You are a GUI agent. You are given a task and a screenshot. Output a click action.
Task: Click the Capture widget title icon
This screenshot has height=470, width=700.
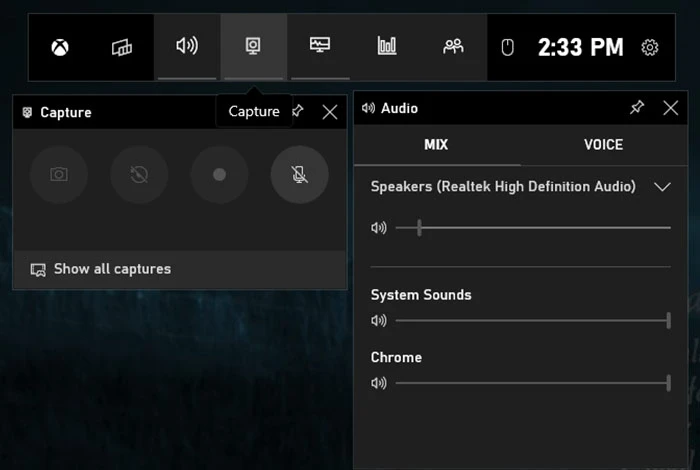point(27,112)
